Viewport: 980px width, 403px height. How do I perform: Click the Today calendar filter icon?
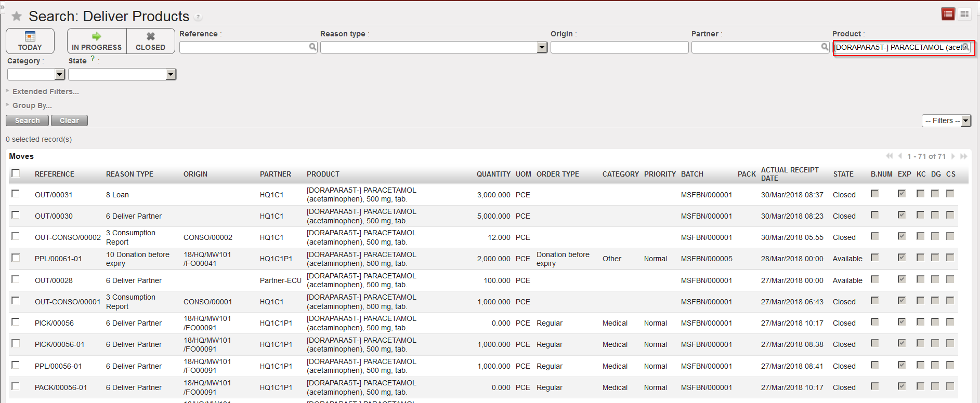click(30, 36)
